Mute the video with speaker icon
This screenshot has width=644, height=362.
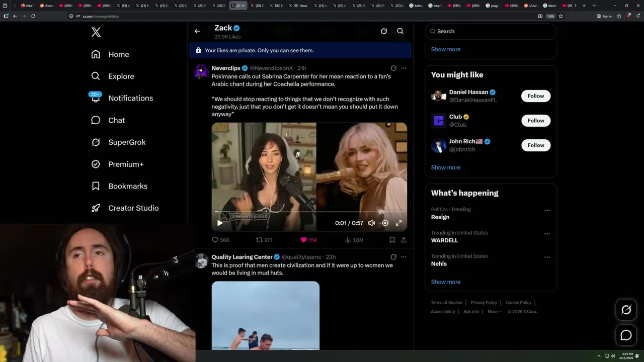371,223
